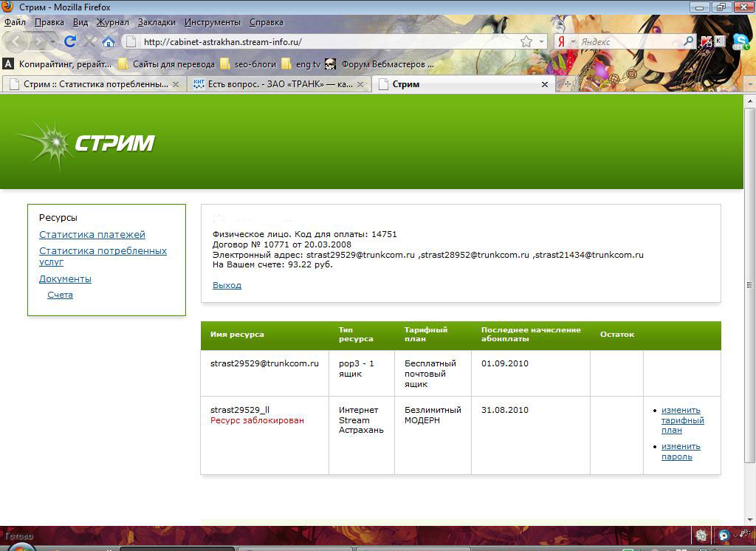Image resolution: width=756 pixels, height=551 pixels.
Task: Bookmark this page with the star icon
Action: [526, 42]
